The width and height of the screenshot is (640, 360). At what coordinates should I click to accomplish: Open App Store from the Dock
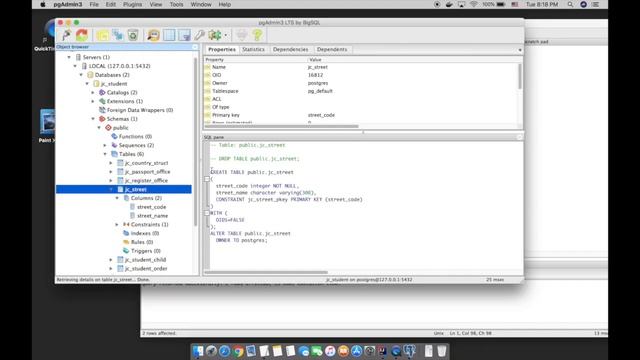click(x=356, y=351)
